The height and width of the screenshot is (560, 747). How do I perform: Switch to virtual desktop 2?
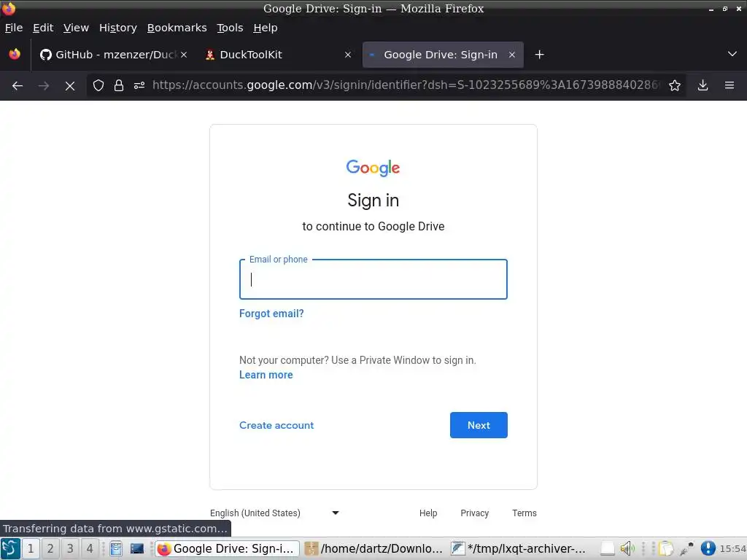pos(50,548)
